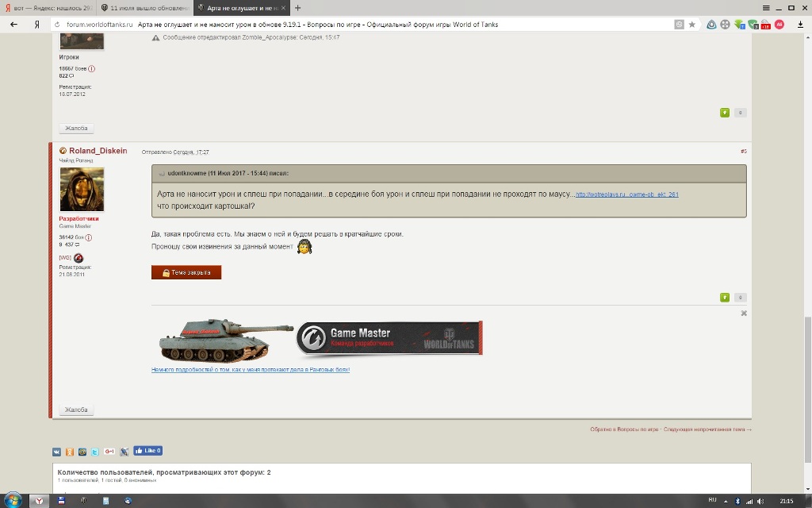Screen dimensions: 812x508
Task: Open World of Tanks taskbar icon
Action: point(83,501)
